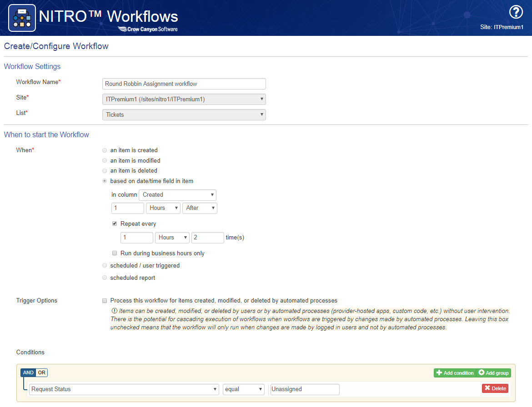Select 'based on date/time field in item'
Image resolution: width=532 pixels, height=407 pixels.
105,181
